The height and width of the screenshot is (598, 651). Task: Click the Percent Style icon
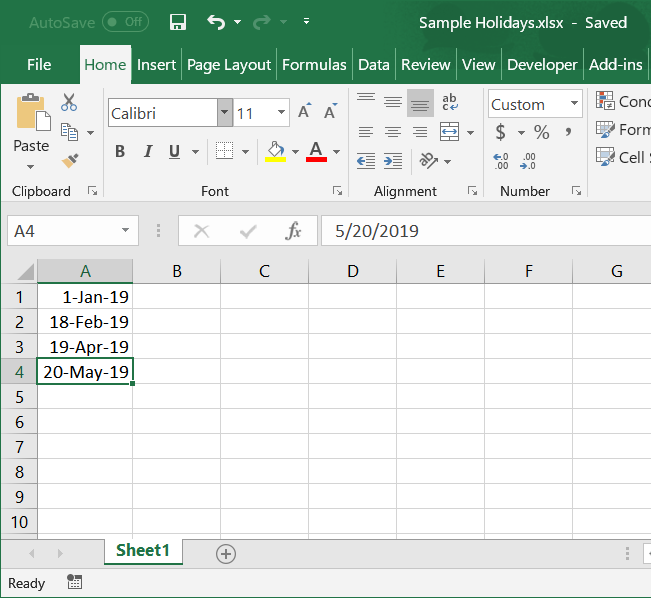click(541, 132)
